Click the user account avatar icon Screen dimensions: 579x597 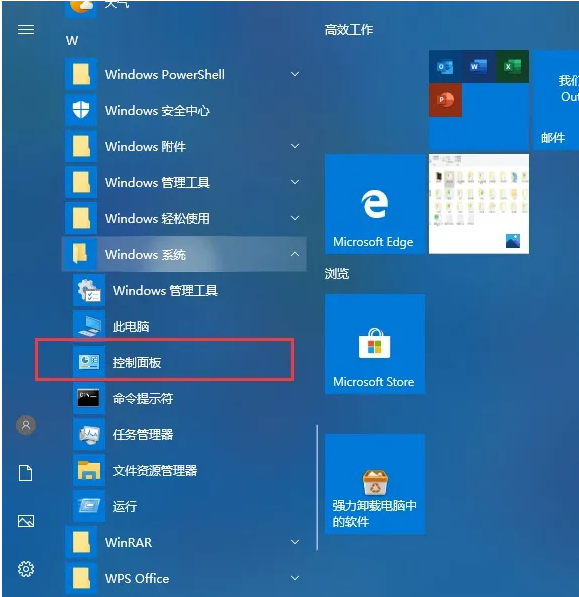[26, 425]
